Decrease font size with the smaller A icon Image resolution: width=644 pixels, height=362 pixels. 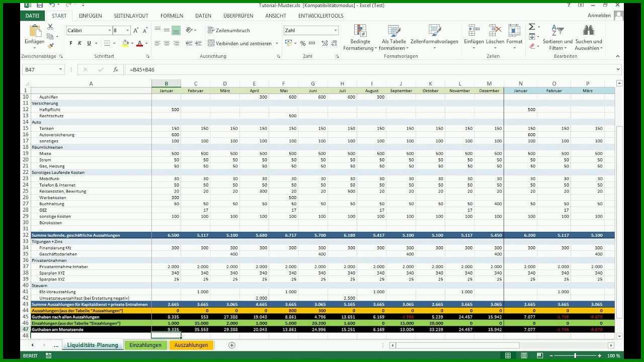pyautogui.click(x=145, y=31)
